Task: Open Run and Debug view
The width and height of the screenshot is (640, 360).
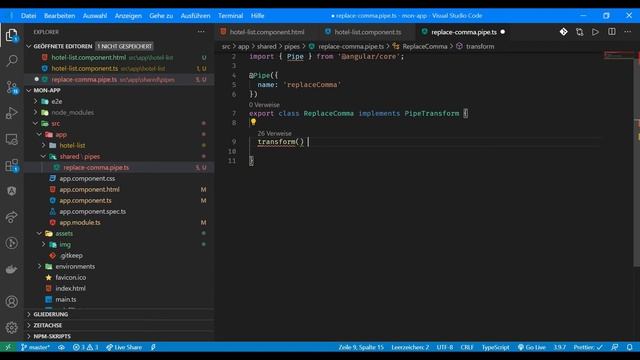Action: [x=11, y=113]
